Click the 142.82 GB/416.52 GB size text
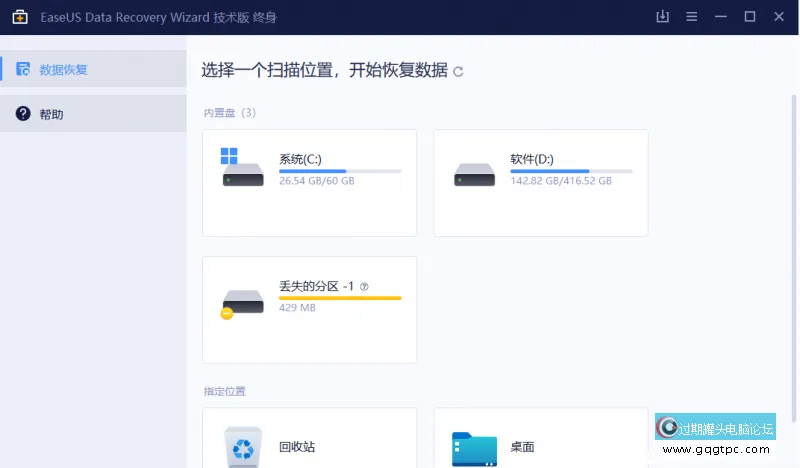Image resolution: width=800 pixels, height=468 pixels. pos(561,181)
